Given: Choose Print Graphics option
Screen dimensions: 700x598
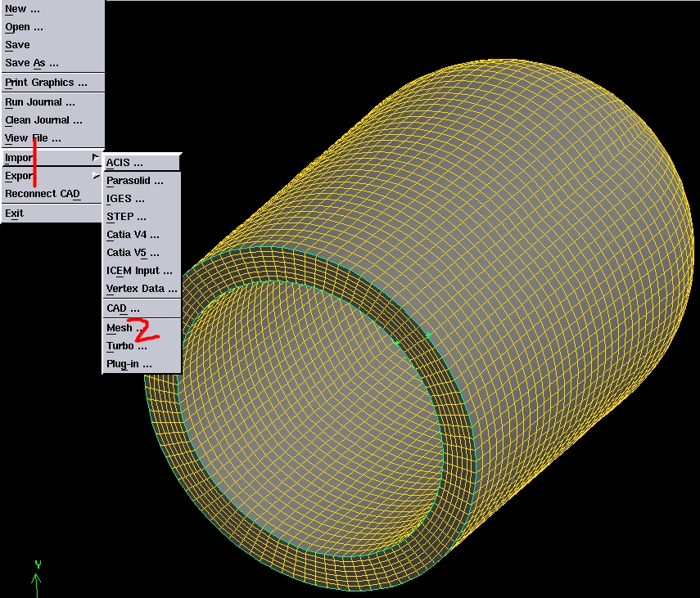Looking at the screenshot, I should tap(46, 83).
